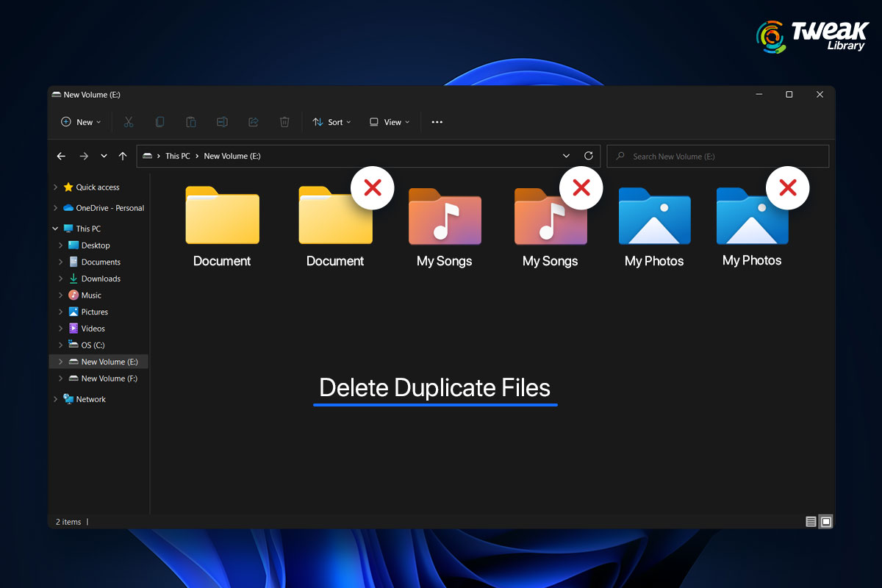Open the View dropdown menu
The height and width of the screenshot is (588, 882).
pyautogui.click(x=390, y=122)
